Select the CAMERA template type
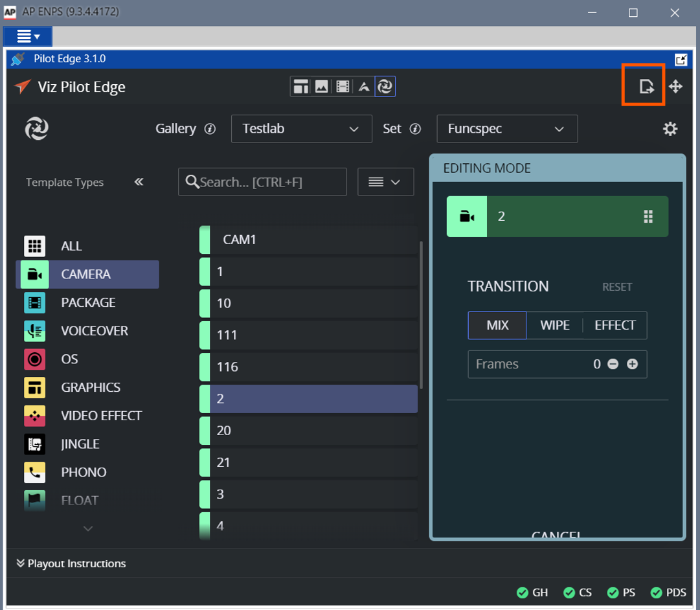 [x=87, y=274]
